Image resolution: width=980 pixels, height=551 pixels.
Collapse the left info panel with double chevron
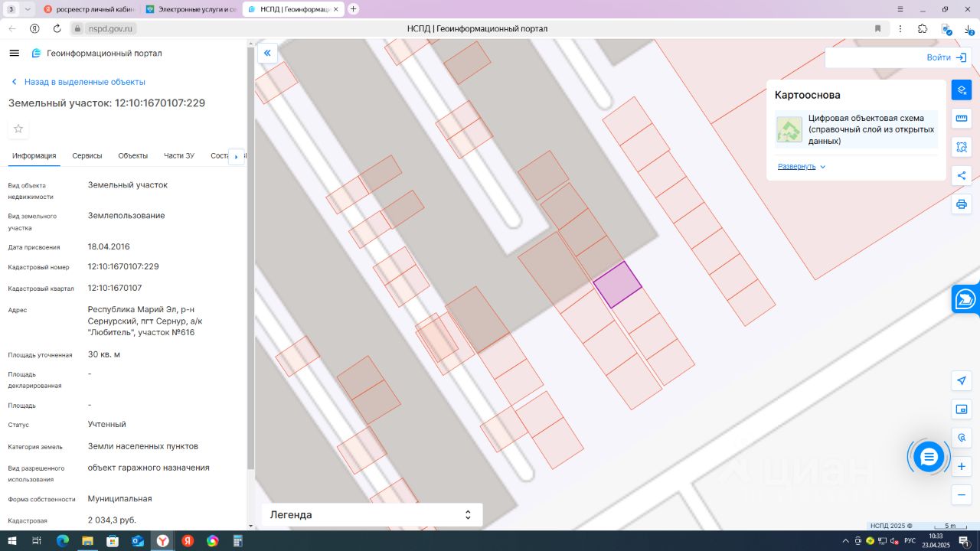[267, 53]
